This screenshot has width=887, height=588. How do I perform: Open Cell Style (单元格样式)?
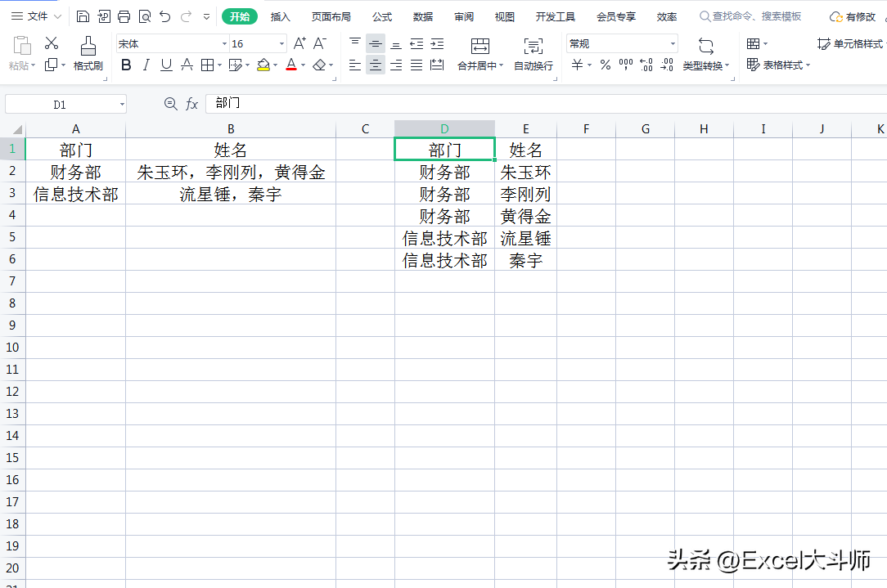click(x=851, y=43)
